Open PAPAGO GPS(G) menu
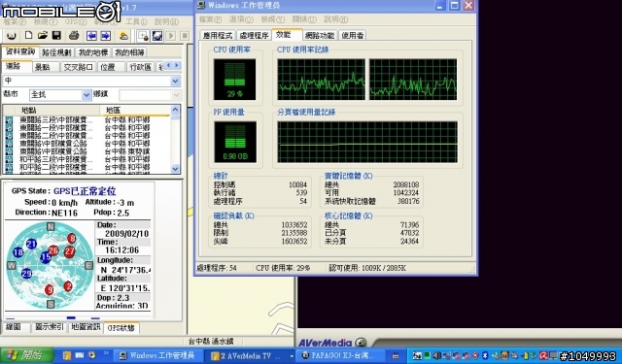 (x=76, y=21)
